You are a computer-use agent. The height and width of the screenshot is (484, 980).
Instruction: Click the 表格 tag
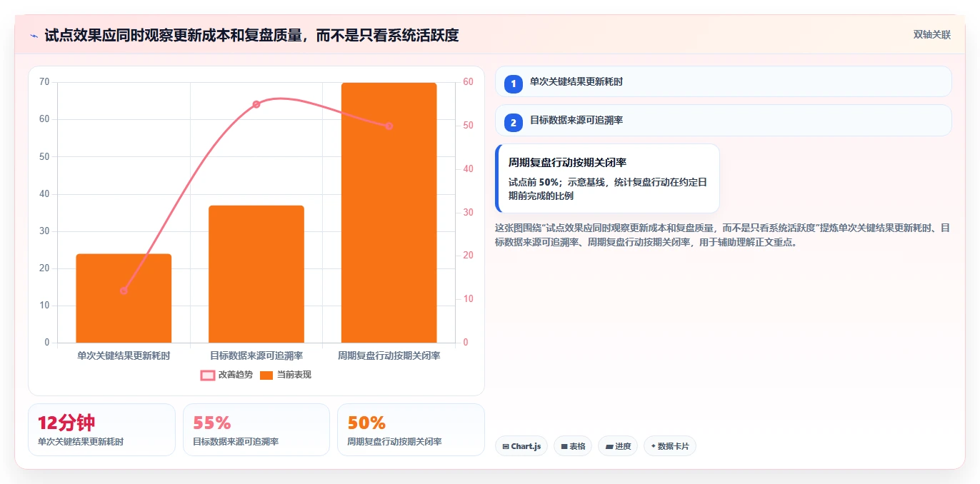point(573,446)
